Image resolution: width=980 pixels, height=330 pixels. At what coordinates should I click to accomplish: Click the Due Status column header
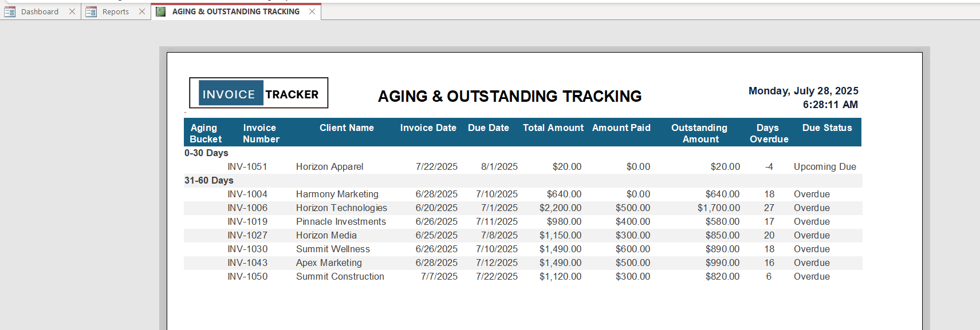826,128
